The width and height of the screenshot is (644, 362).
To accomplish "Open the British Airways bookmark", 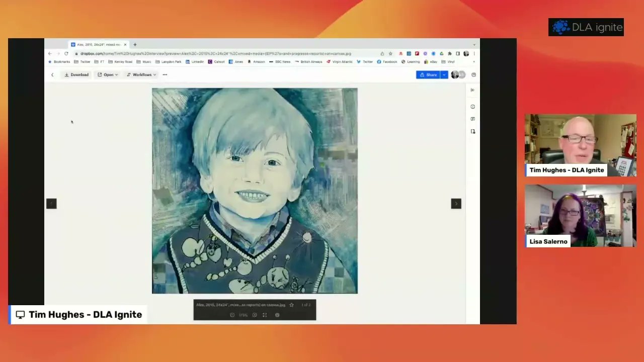I will tap(308, 62).
